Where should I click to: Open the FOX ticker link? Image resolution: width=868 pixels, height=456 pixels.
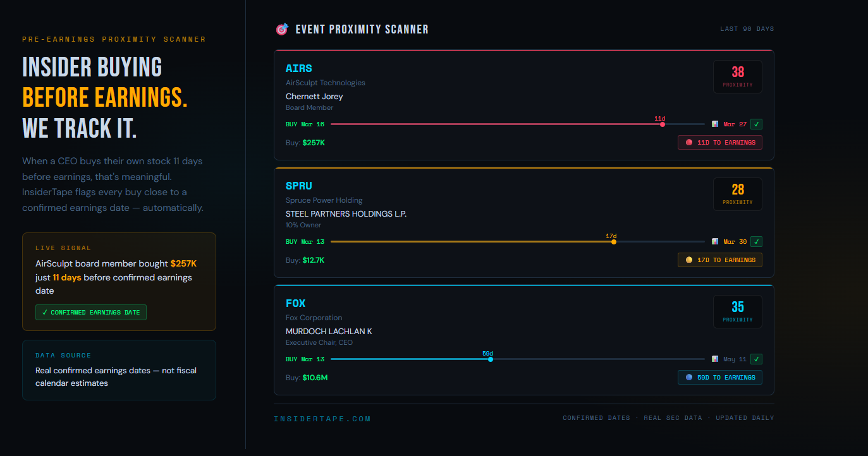296,303
